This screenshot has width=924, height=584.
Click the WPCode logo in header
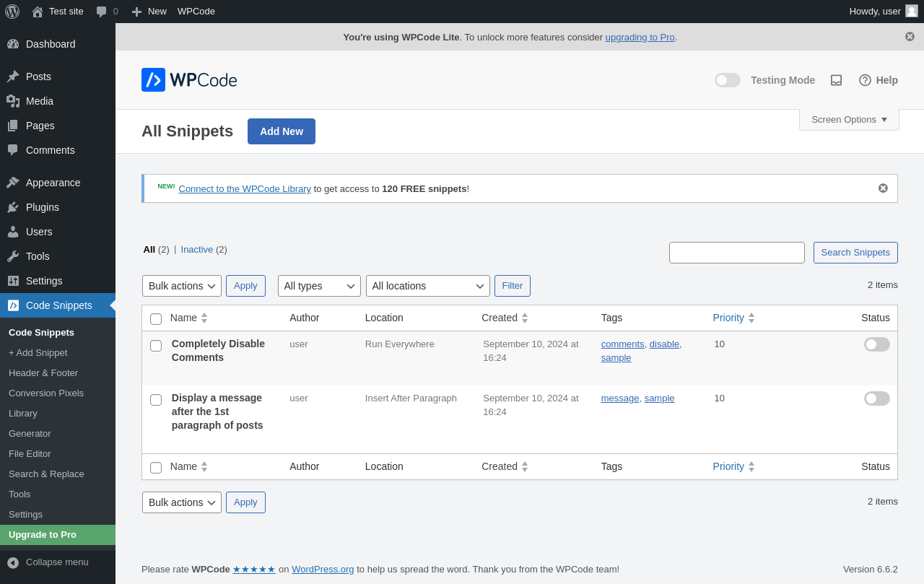(189, 80)
